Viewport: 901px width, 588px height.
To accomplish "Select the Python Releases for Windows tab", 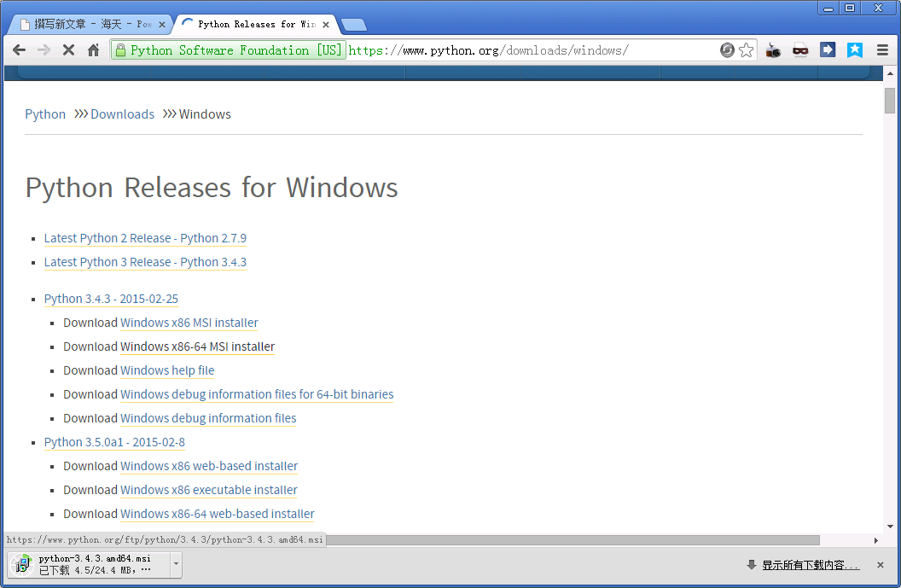I will click(256, 24).
